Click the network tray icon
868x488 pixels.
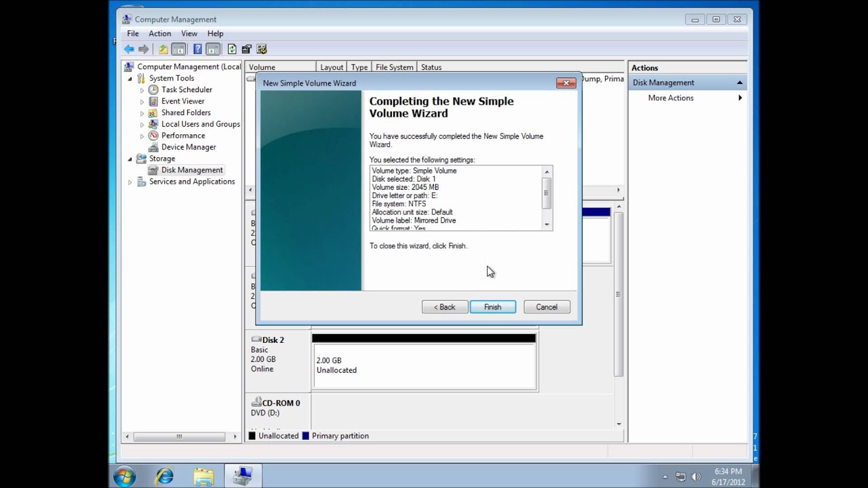tap(681, 477)
